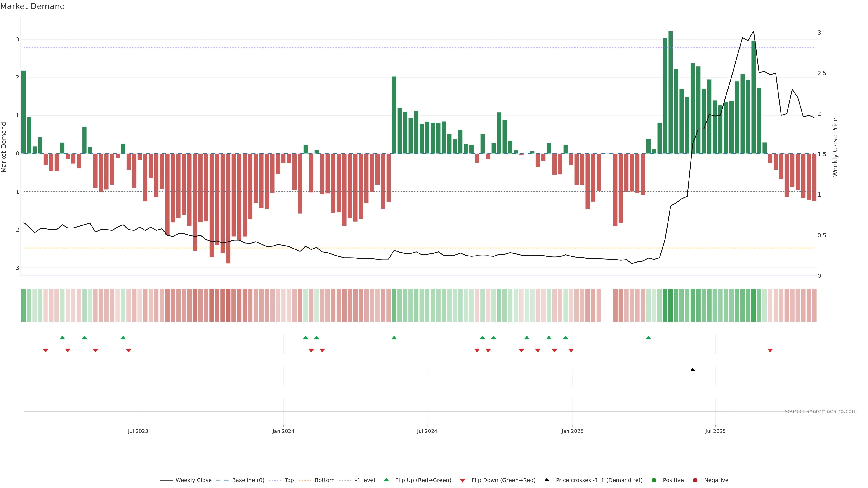Click the darkest green heatmap strip cell
Viewport: 868px width, 488px height.
670,305
